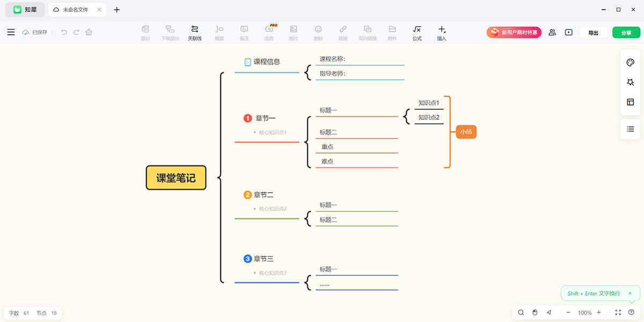Toggle the mouse mode icon
644x322 pixels.
(535, 312)
